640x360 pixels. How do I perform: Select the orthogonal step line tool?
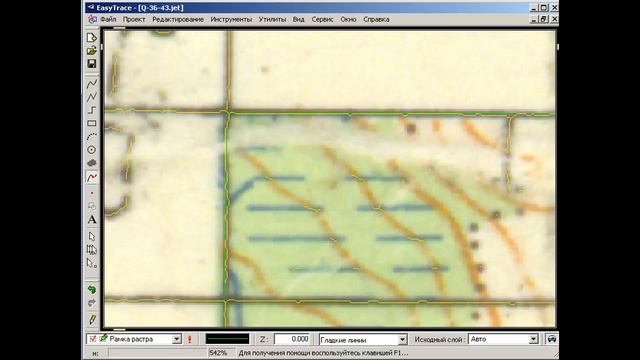tap(92, 110)
